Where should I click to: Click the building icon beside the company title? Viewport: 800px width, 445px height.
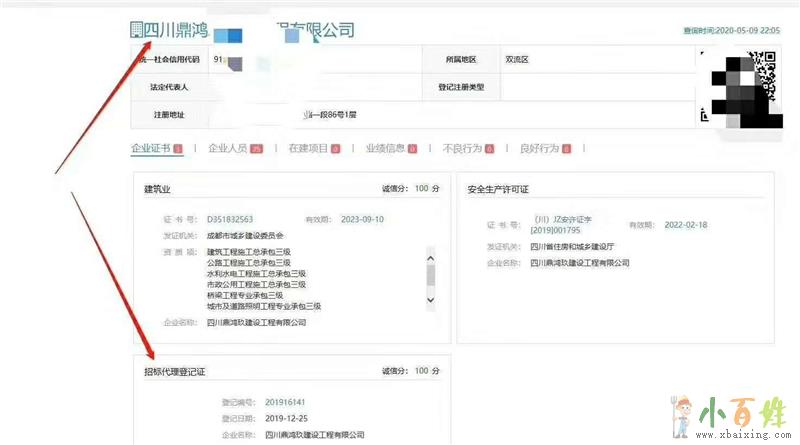coord(136,30)
